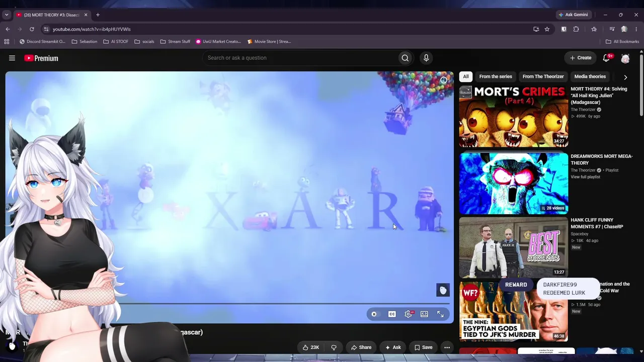Viewport: 644px width, 362px height.
Task: Open the browser media control icon
Action: [x=612, y=29]
